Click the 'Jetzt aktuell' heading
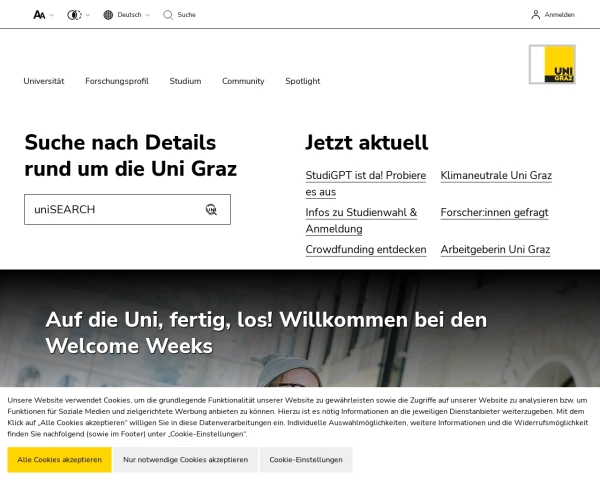 (x=367, y=143)
